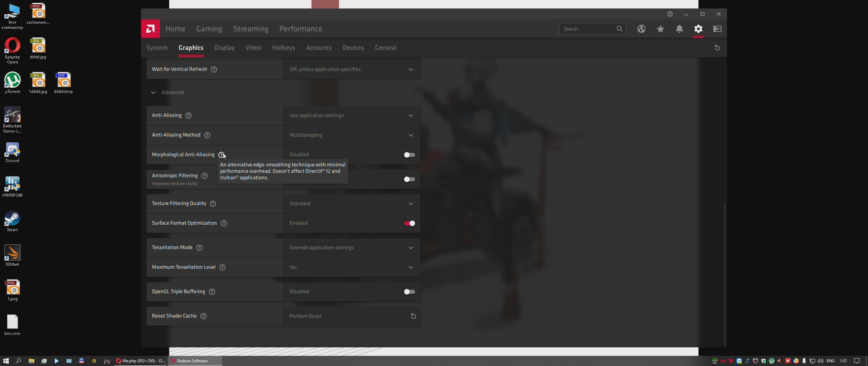Toggle the sidebar panel icon
The width and height of the screenshot is (868, 366).
click(x=717, y=29)
